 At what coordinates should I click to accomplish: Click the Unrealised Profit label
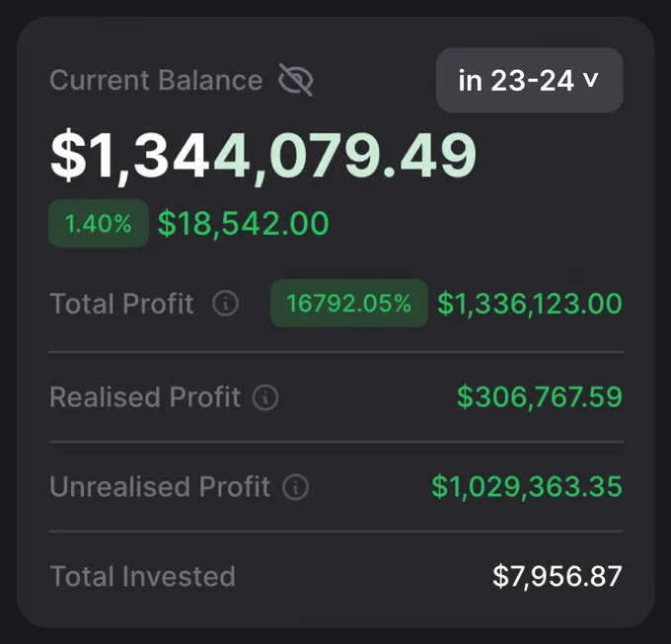tap(160, 486)
